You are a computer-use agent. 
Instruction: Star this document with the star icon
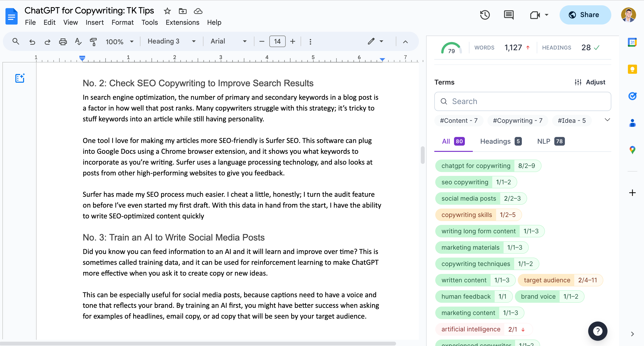(167, 11)
